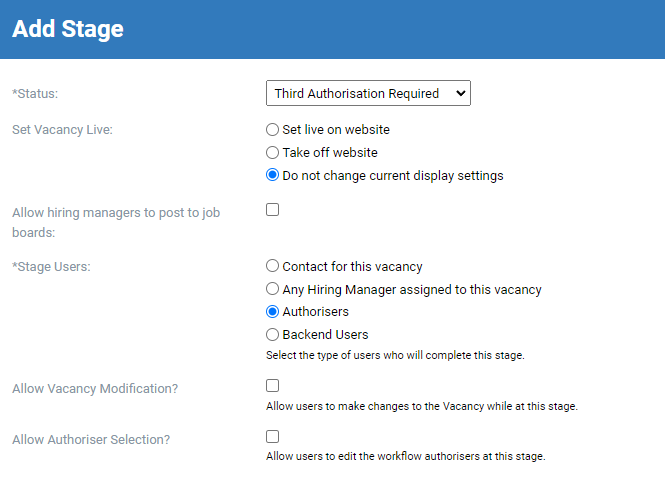665x486 pixels.
Task: Enable Allow Vacancy Modification checkbox
Action: tap(272, 385)
